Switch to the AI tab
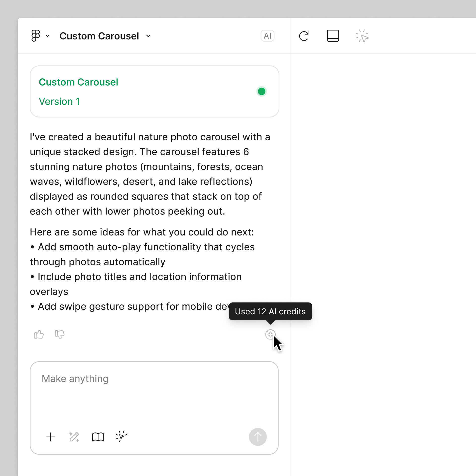The height and width of the screenshot is (476, 476). [x=267, y=36]
